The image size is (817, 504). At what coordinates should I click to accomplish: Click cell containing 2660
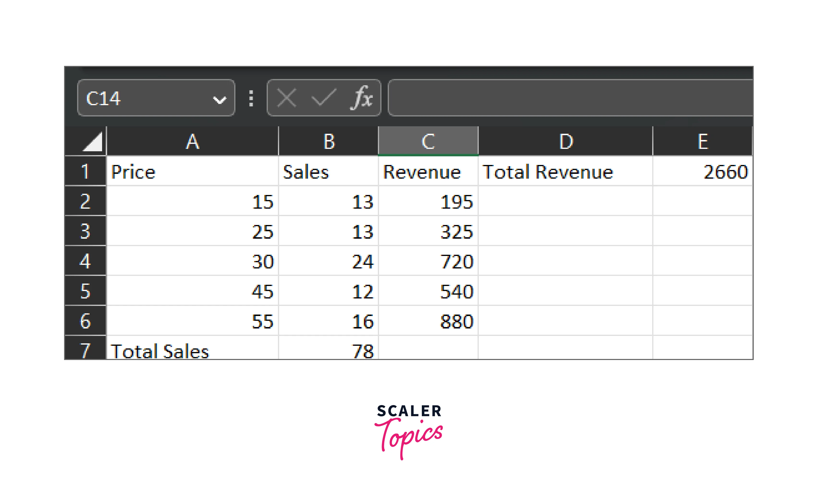[702, 171]
